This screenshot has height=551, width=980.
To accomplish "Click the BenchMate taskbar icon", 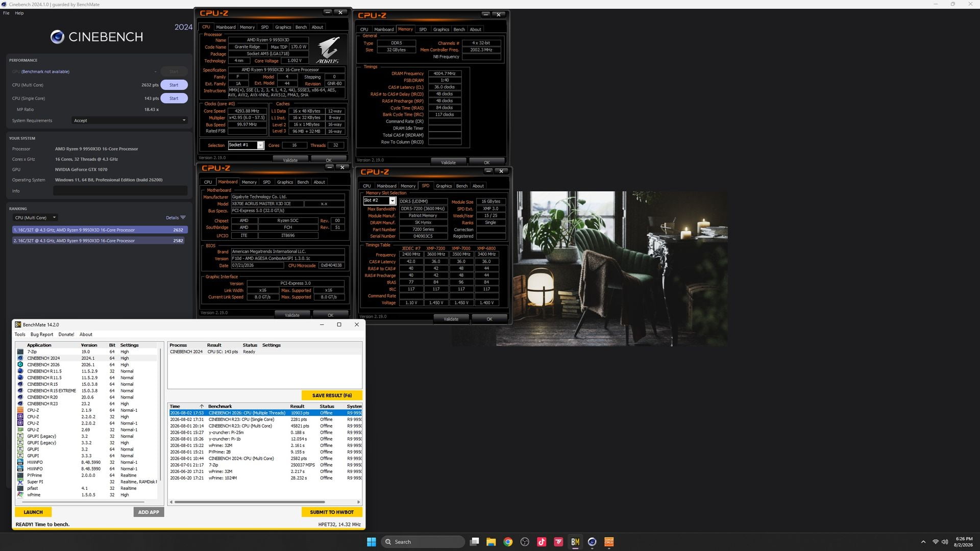I will click(575, 542).
